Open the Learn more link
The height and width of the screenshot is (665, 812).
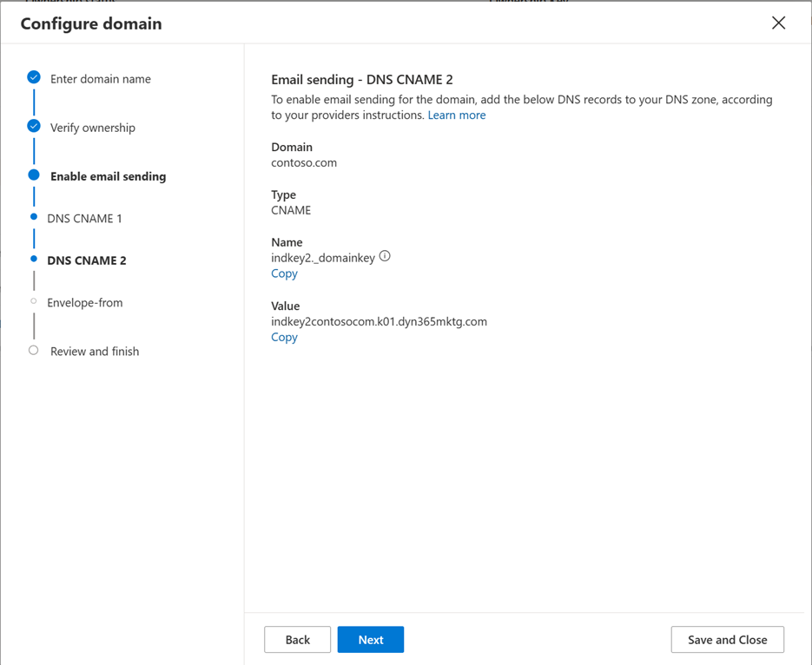457,115
